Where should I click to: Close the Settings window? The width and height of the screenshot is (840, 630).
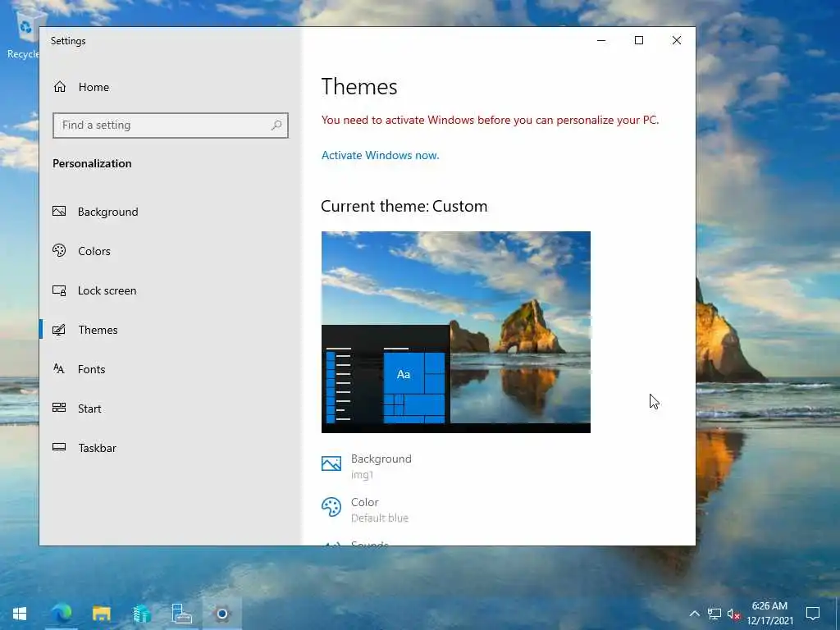click(x=677, y=40)
